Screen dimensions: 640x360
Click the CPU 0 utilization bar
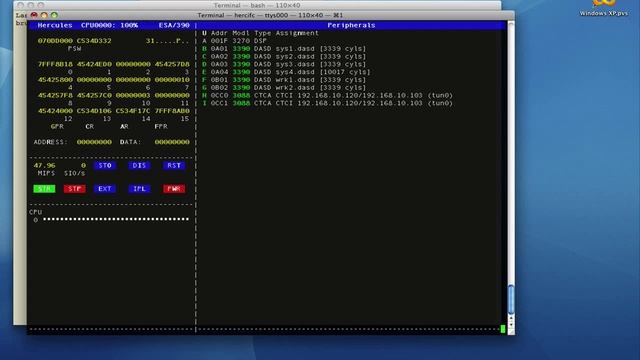116,219
